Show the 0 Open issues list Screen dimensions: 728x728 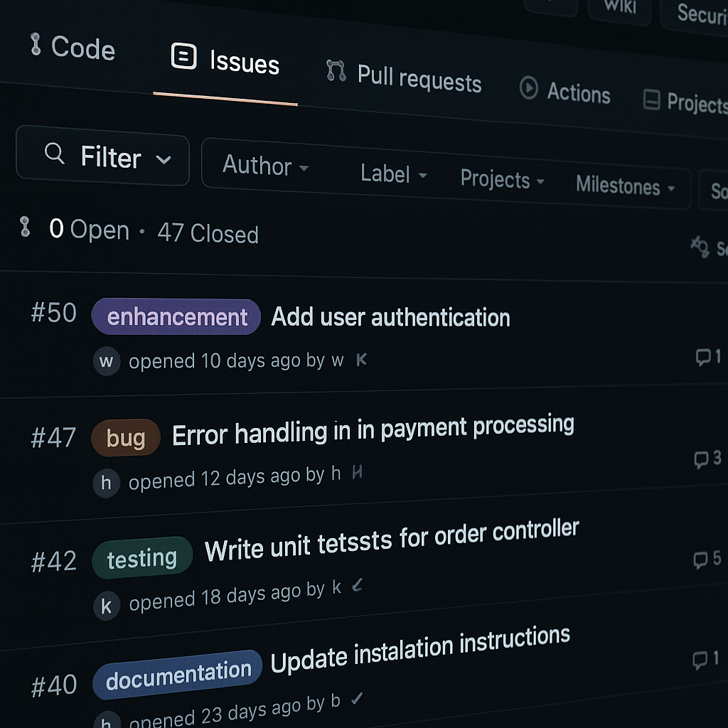(x=89, y=230)
